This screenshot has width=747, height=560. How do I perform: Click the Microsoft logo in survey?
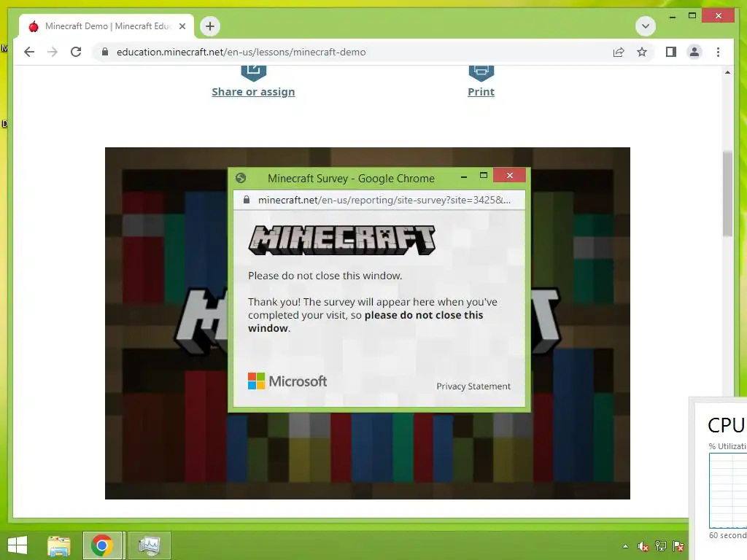(287, 381)
